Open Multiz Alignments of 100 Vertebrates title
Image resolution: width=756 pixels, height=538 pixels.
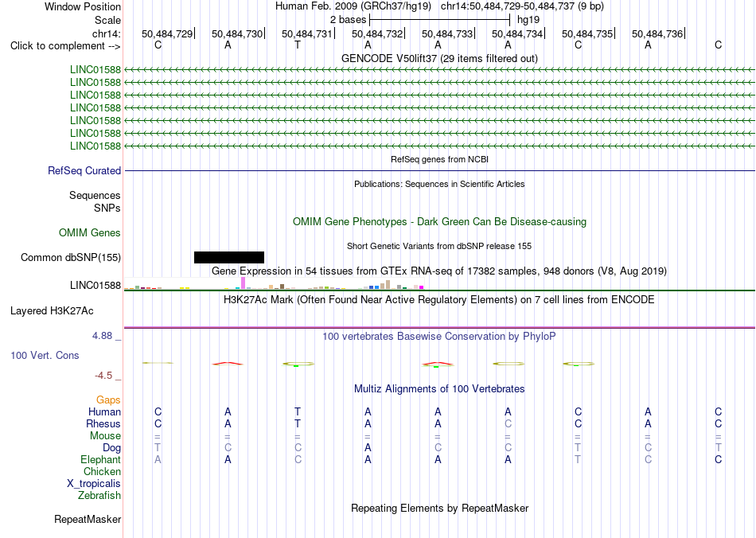point(439,388)
